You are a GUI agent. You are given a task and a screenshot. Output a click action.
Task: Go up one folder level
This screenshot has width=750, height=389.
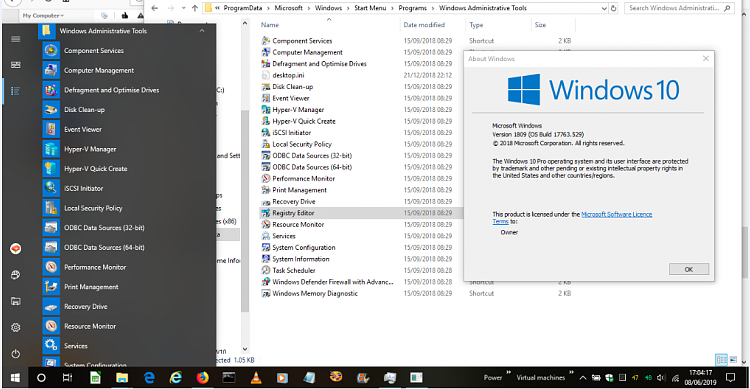(195, 8)
